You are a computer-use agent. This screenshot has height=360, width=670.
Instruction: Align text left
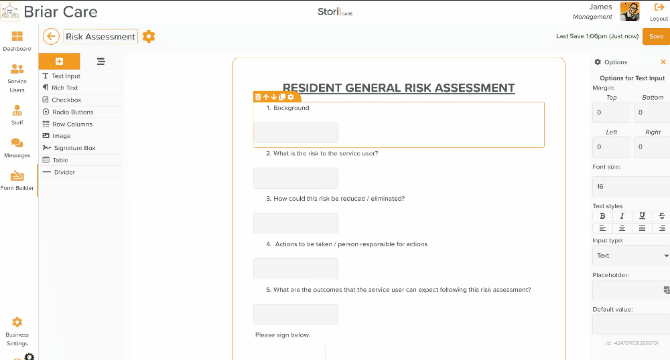point(602,228)
